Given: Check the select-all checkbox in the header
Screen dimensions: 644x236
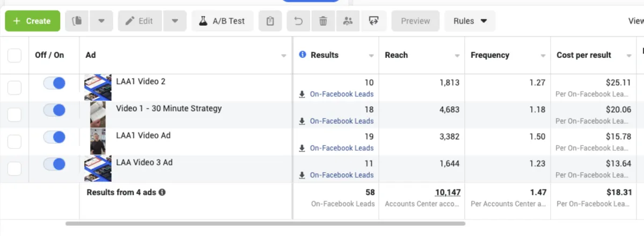Looking at the screenshot, I should coord(14,55).
